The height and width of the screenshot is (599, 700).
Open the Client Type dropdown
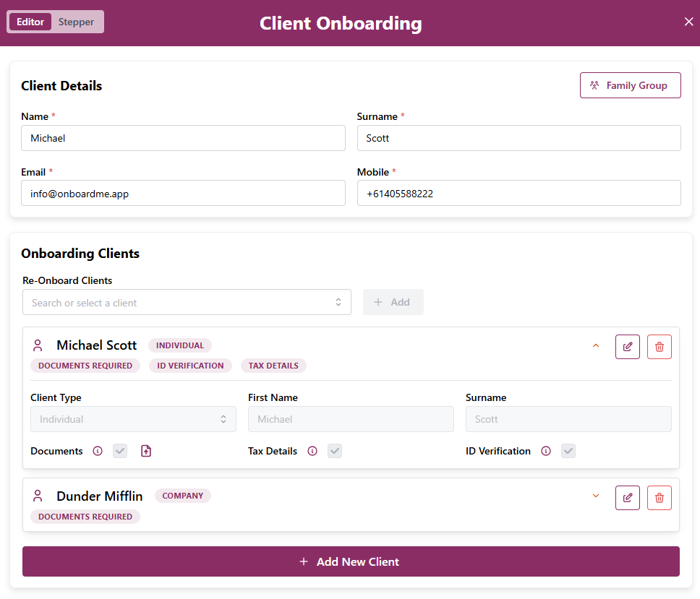[133, 419]
